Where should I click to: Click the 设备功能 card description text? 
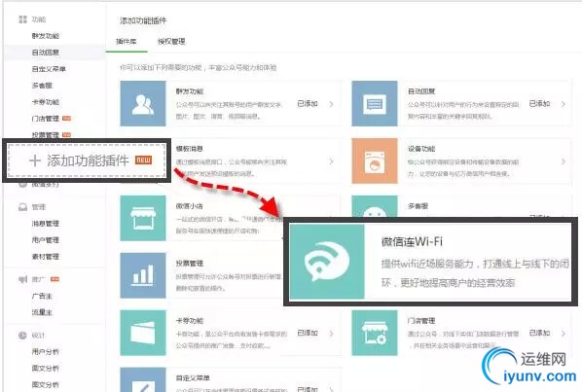click(x=463, y=167)
